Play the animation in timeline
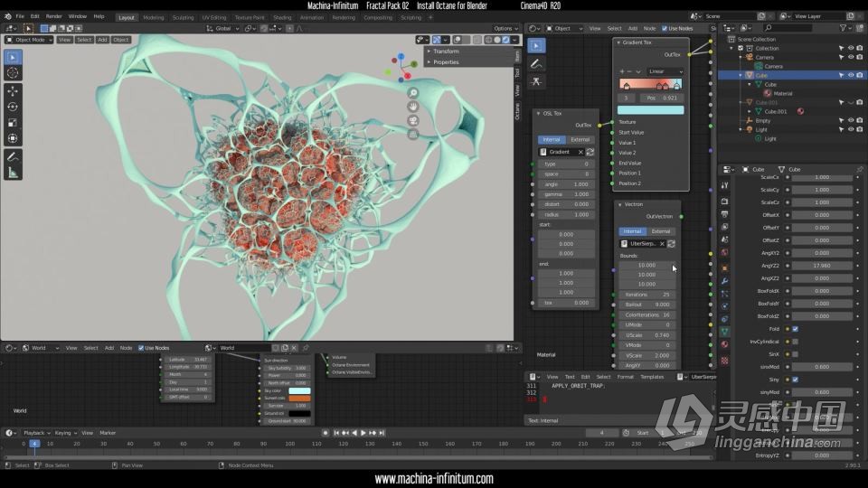This screenshot has width=868, height=488. [x=363, y=433]
